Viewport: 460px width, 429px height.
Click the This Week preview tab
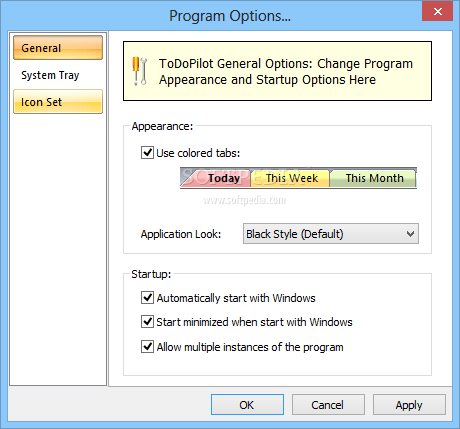(291, 178)
